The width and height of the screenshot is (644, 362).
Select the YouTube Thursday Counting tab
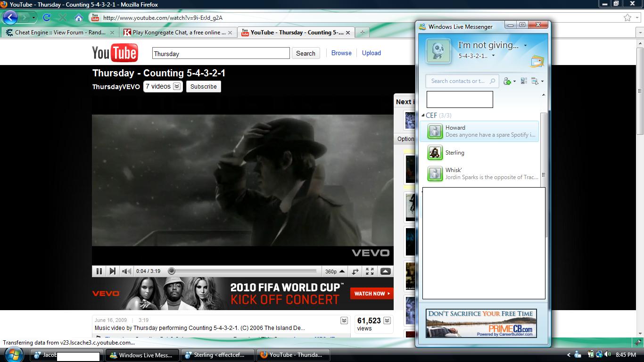[x=296, y=33]
